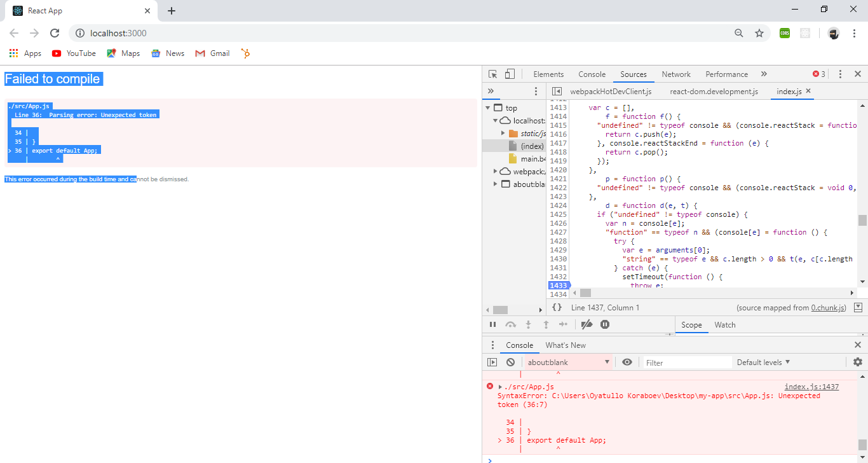The width and height of the screenshot is (868, 463).
Task: Expand the static/js folder in tree
Action: tap(504, 134)
